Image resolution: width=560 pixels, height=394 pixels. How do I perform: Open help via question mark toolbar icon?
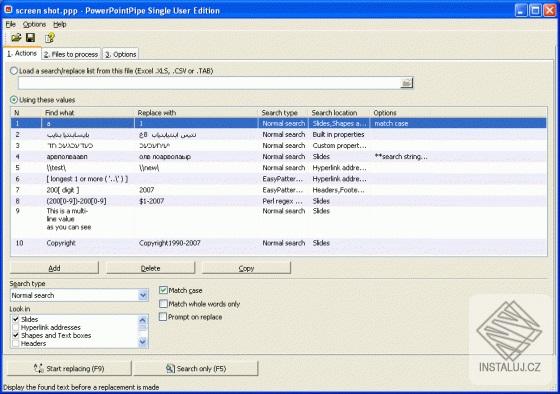(x=50, y=38)
